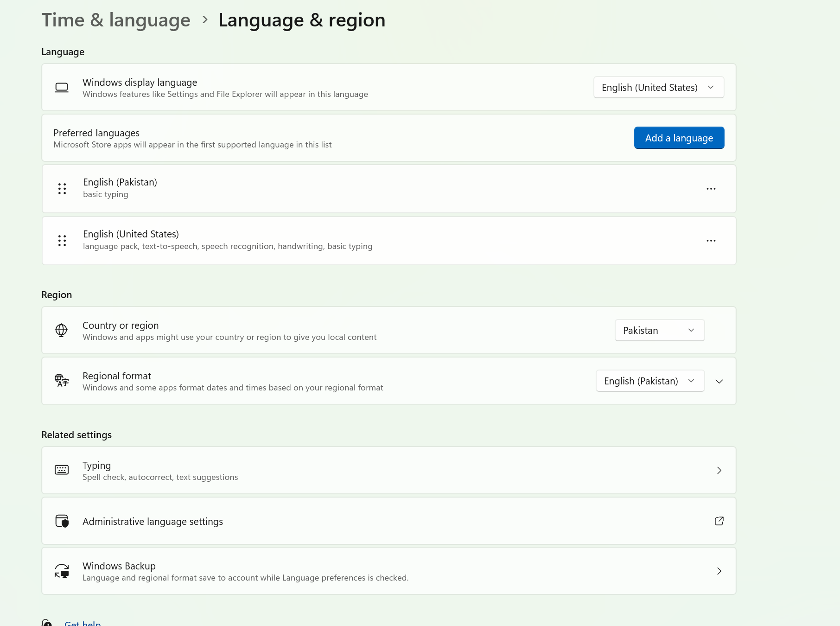The height and width of the screenshot is (626, 840).
Task: Click the Regional format label
Action: tap(117, 376)
